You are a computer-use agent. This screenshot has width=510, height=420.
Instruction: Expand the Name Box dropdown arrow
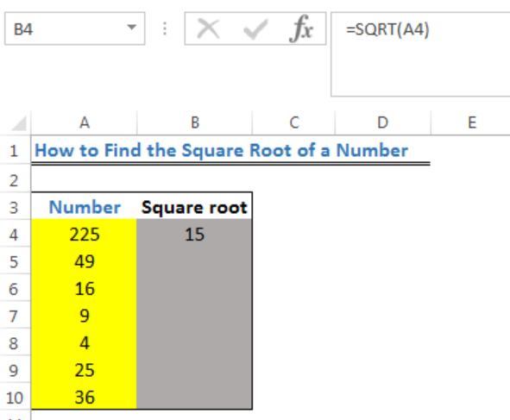pyautogui.click(x=132, y=28)
